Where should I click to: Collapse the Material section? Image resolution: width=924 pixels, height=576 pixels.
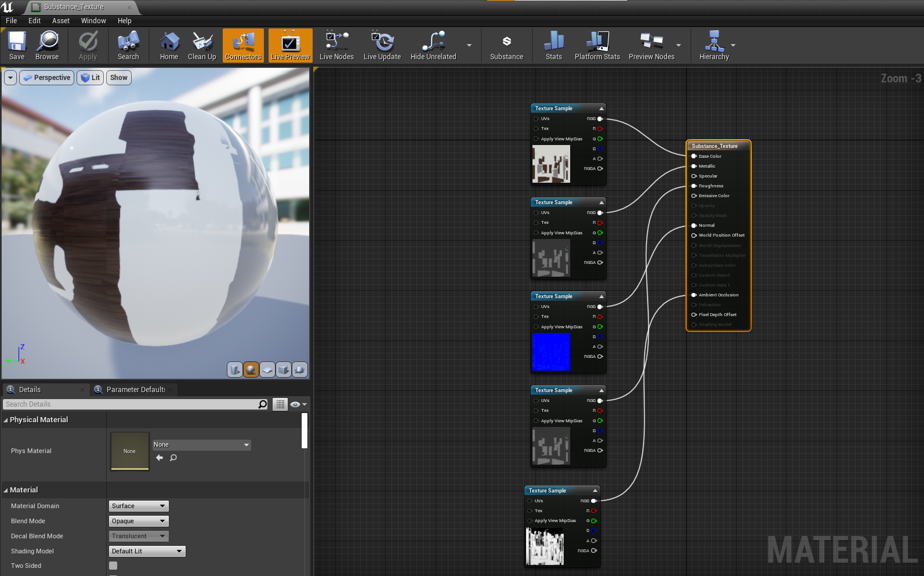(x=6, y=490)
